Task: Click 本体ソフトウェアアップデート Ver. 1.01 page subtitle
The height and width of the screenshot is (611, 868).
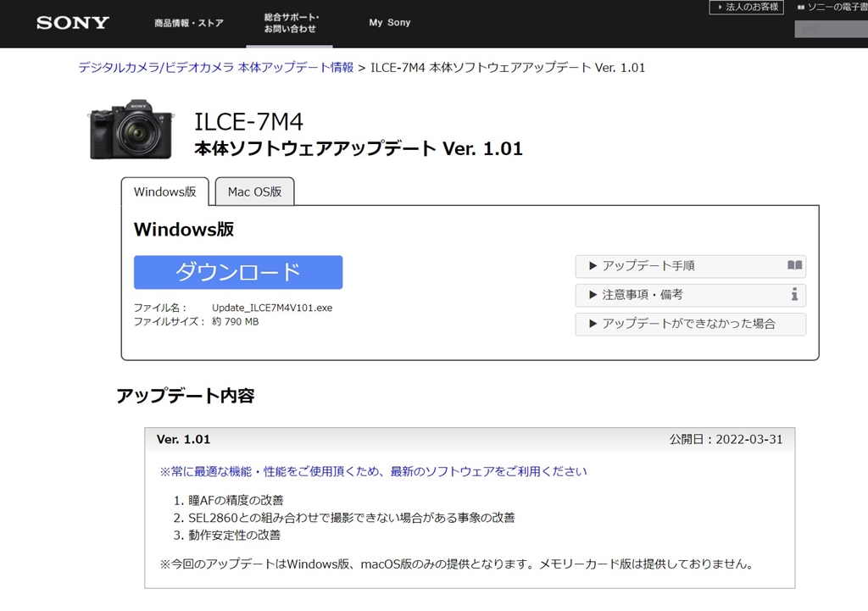Action: point(359,149)
